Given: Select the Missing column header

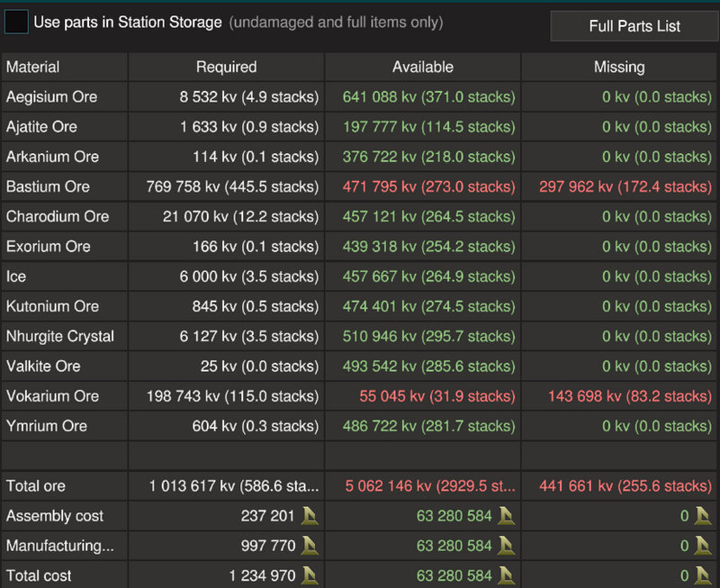Looking at the screenshot, I should click(x=619, y=67).
